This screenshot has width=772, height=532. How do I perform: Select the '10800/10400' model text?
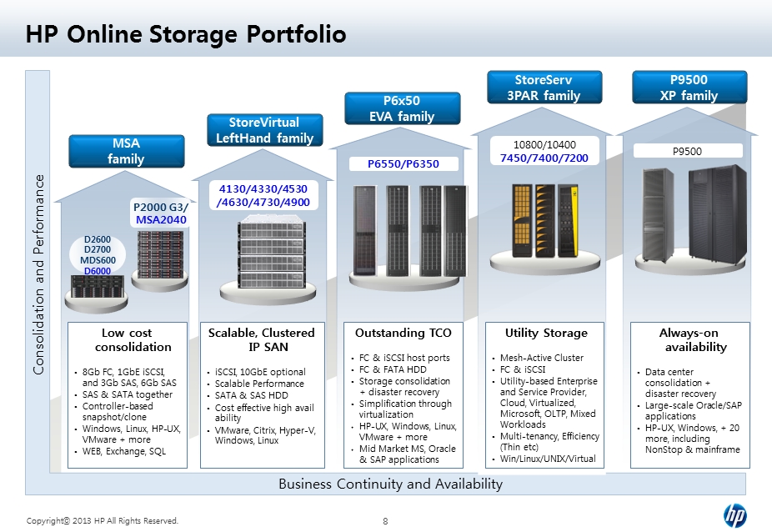tap(544, 145)
